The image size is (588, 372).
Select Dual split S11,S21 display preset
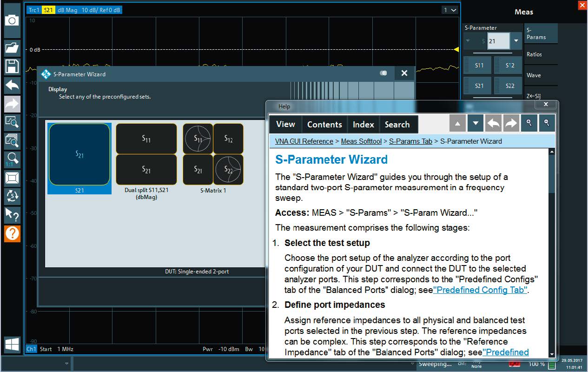tap(146, 158)
